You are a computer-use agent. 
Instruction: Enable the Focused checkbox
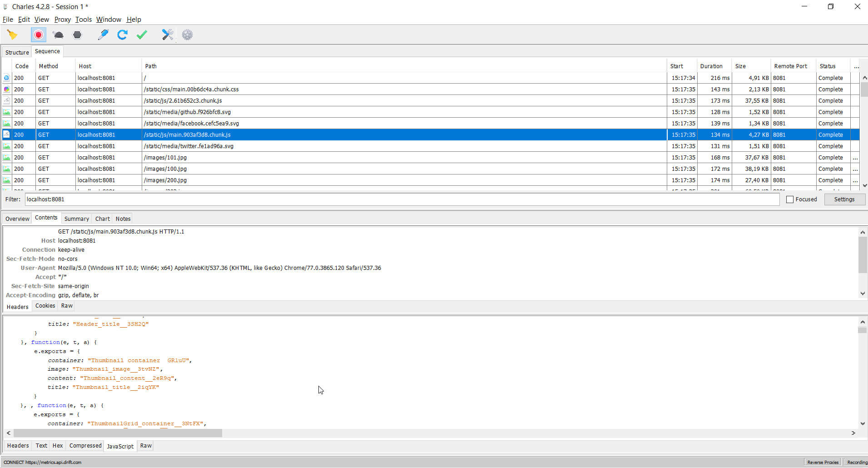pos(790,199)
